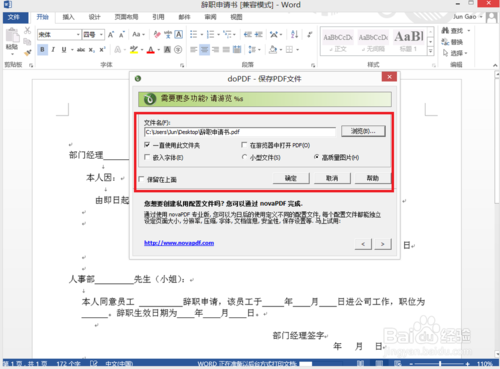
Task: Click the Cut scissors icon
Action: point(27,31)
